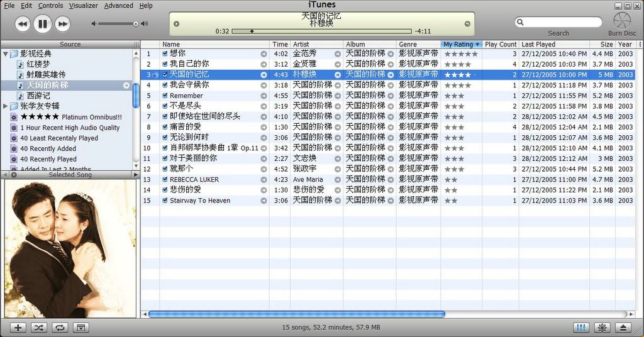Click arrow on the 天国的阶梯 playlist source item
The height and width of the screenshot is (337, 644).
126,86
